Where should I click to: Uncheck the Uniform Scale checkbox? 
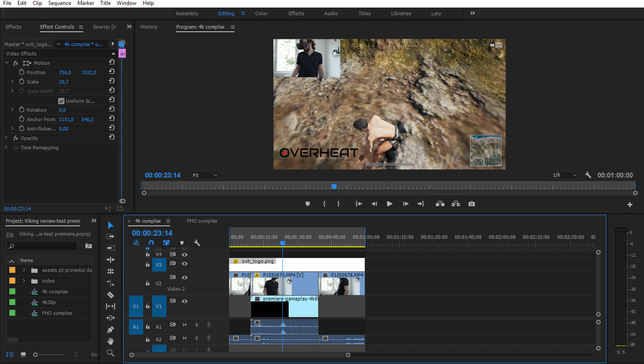click(x=61, y=101)
